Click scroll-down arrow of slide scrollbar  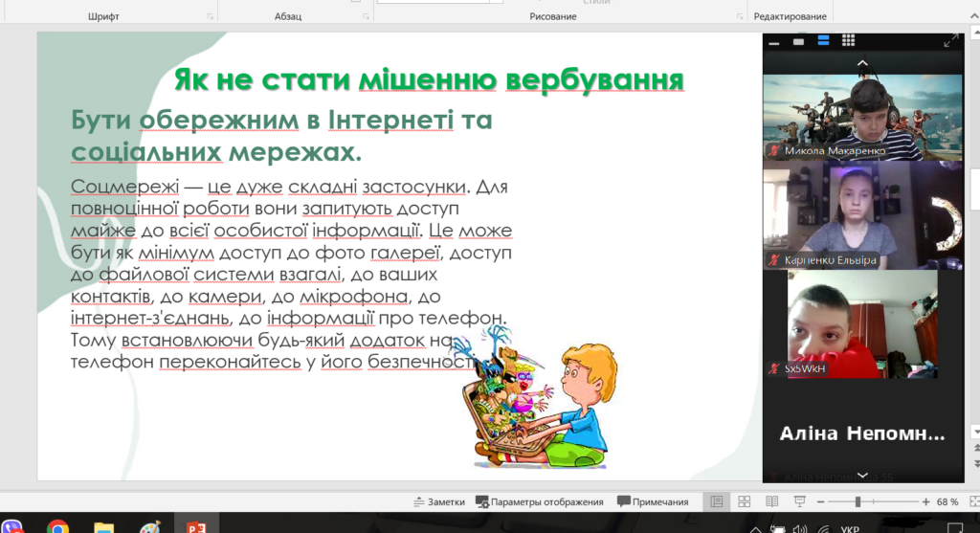coord(975,432)
